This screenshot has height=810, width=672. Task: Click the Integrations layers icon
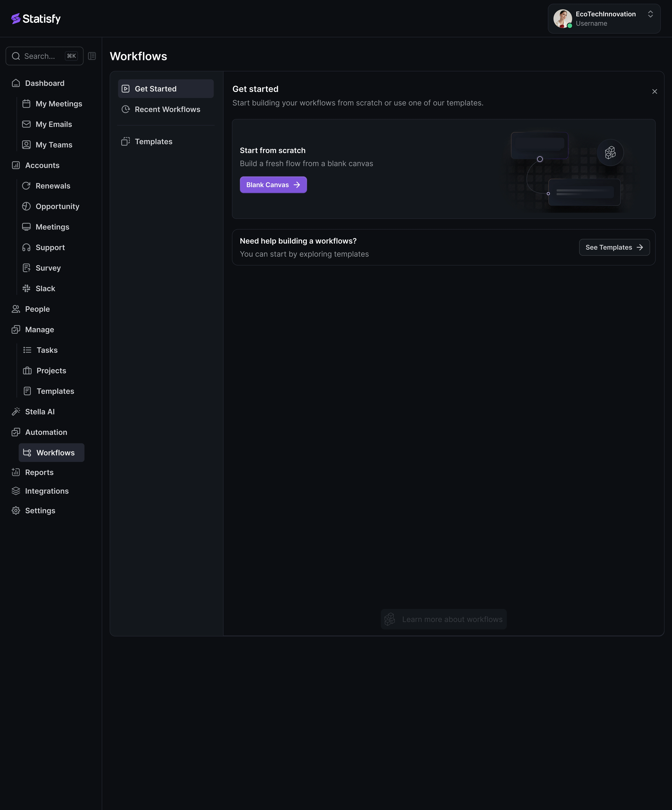[x=16, y=491]
